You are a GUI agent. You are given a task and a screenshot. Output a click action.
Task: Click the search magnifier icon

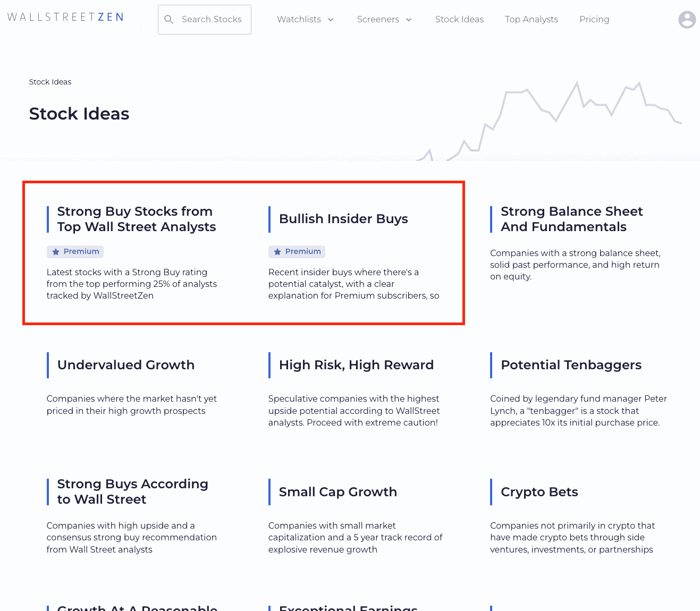[x=168, y=19]
